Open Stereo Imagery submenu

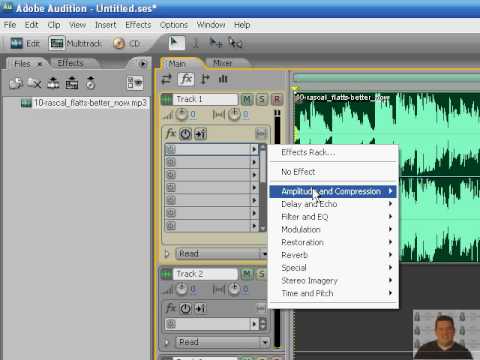click(333, 280)
